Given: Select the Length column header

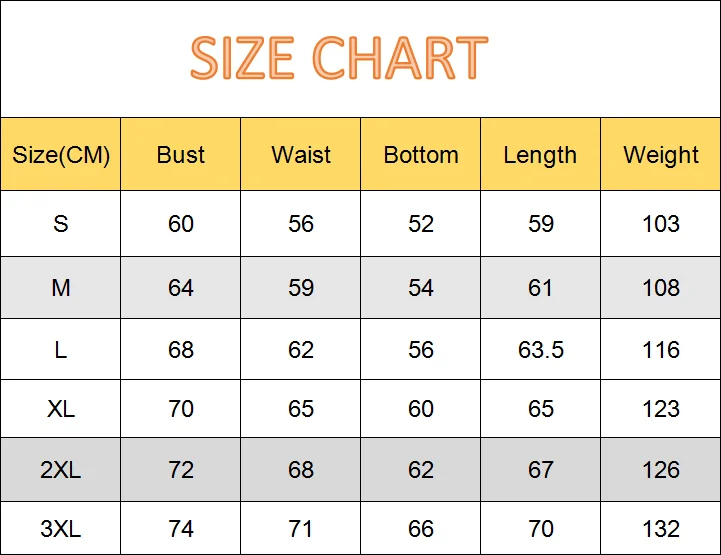Looking at the screenshot, I should point(540,155).
